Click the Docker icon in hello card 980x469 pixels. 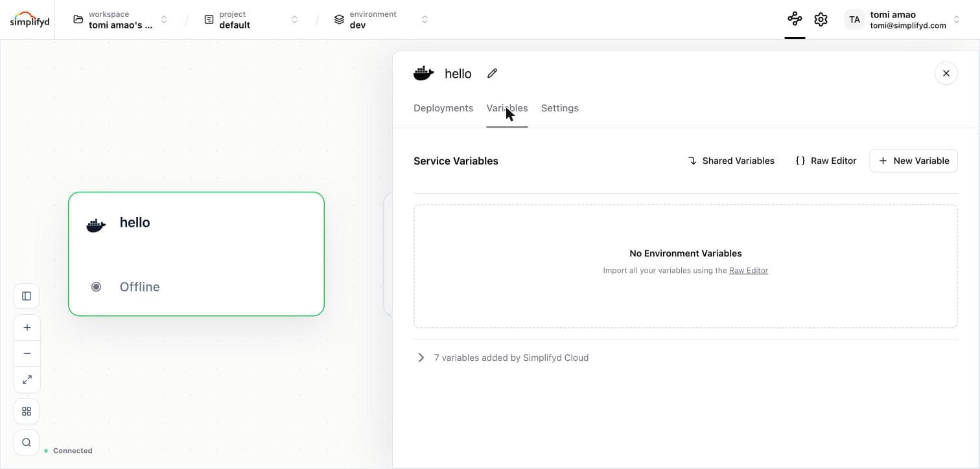point(96,225)
